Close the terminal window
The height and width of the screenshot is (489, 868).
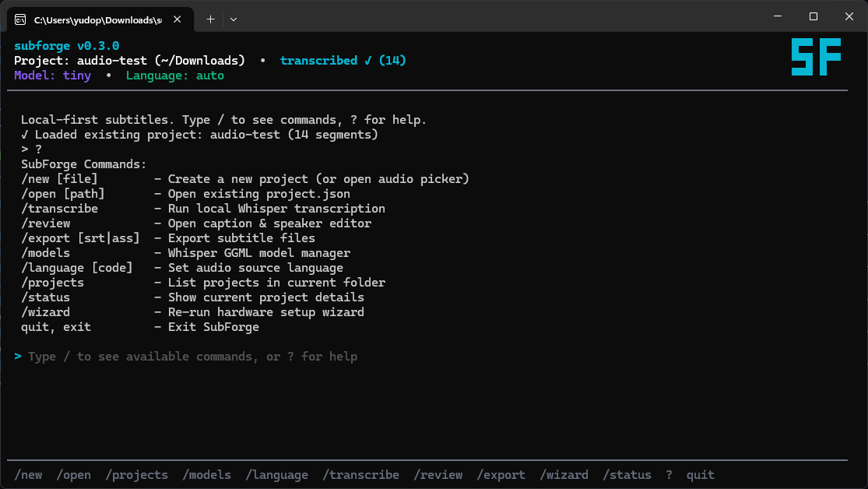pos(849,16)
